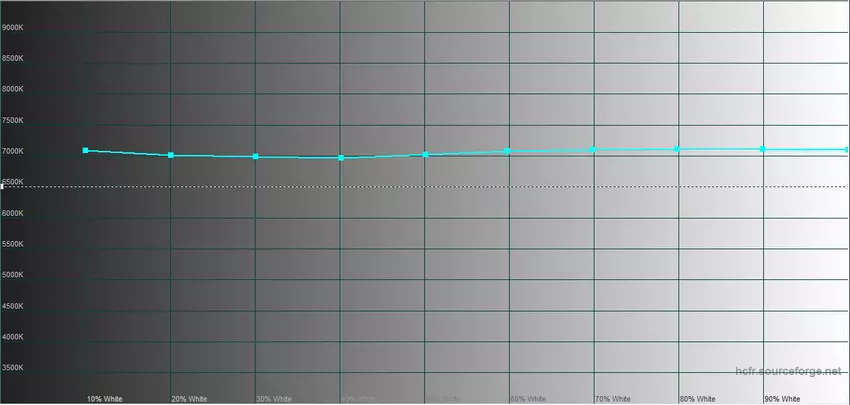Click the "20% White" axis label

tap(190, 398)
